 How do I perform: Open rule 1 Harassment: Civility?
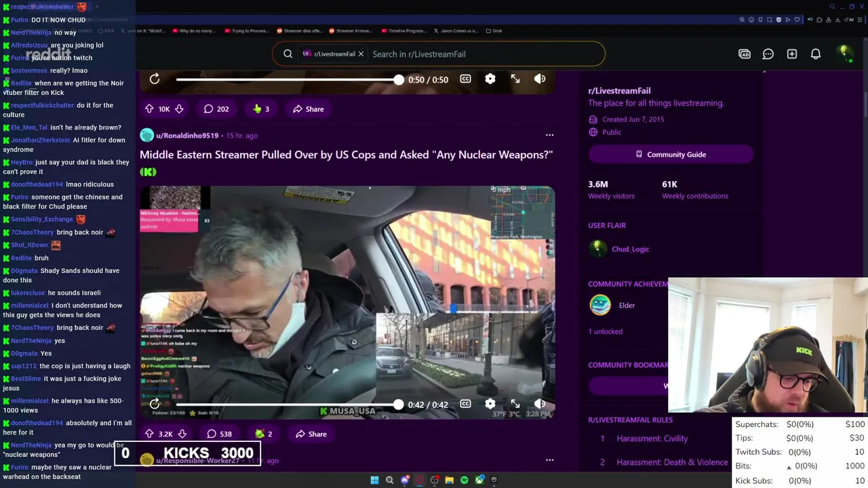(652, 439)
